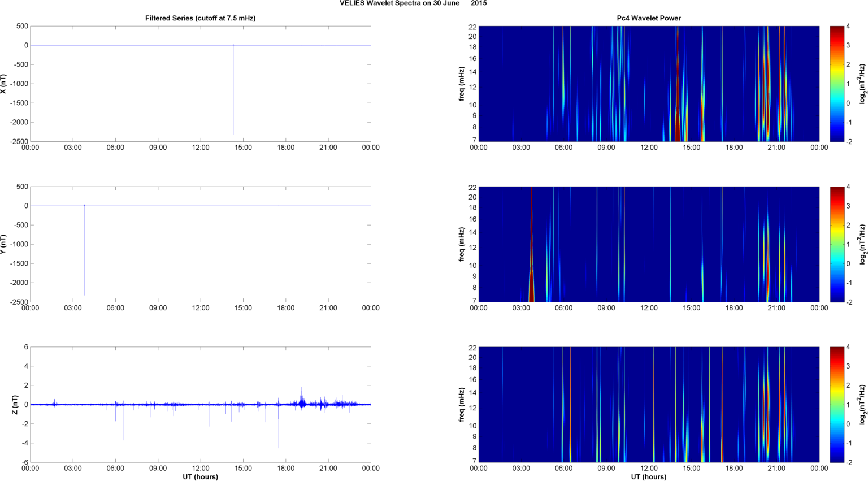Click the X (nT) axis label
The image size is (868, 481).
coord(3,84)
